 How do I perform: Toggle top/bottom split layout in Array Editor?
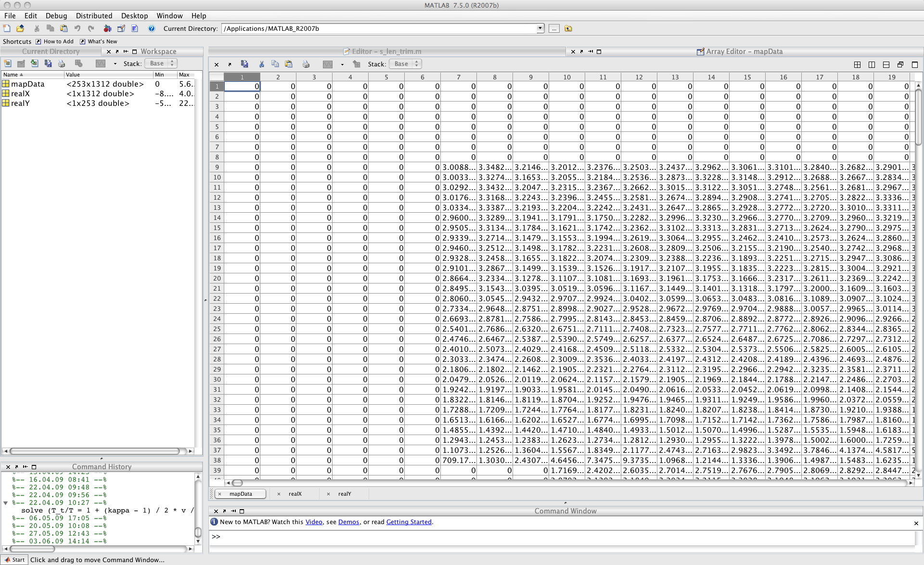pyautogui.click(x=886, y=64)
